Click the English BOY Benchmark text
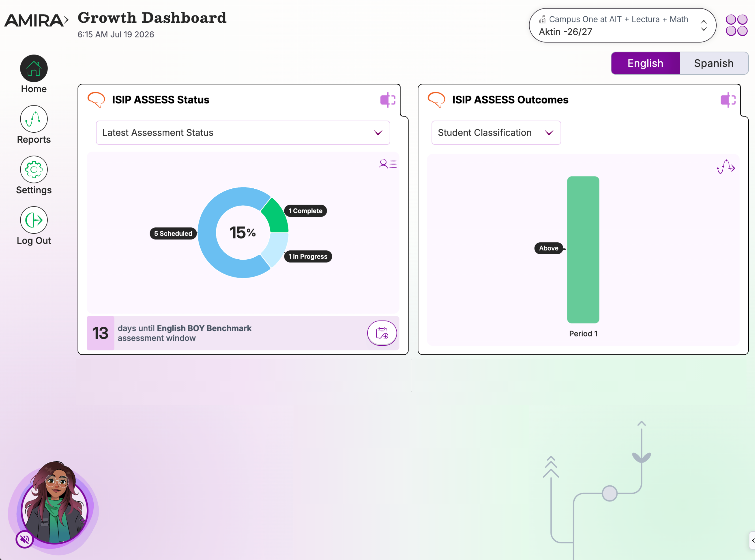 204,328
